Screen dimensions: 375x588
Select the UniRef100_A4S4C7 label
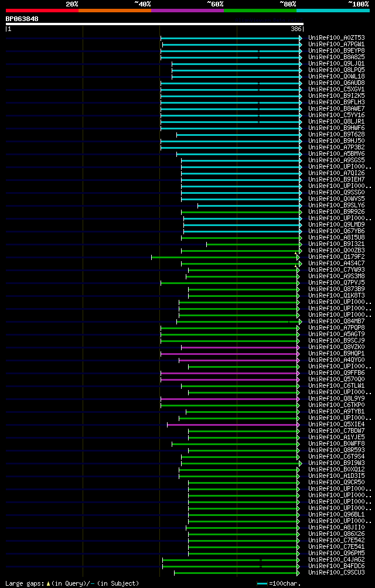[x=336, y=263]
